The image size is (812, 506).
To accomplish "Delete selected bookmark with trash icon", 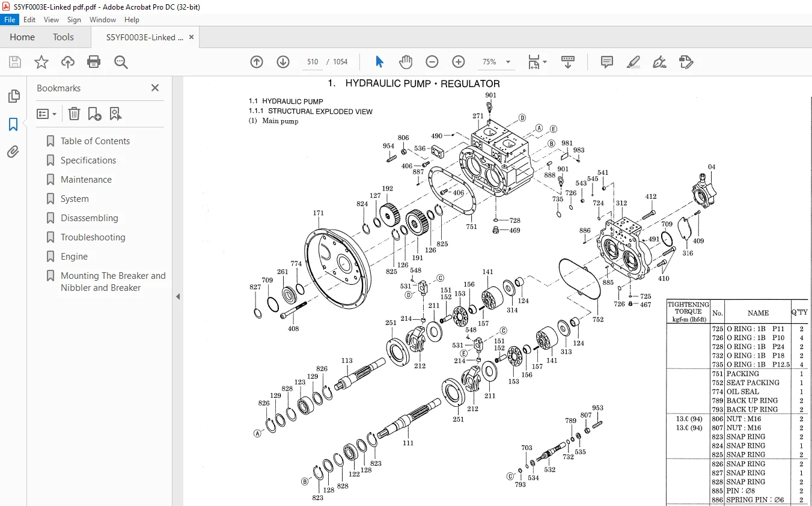I will (74, 114).
